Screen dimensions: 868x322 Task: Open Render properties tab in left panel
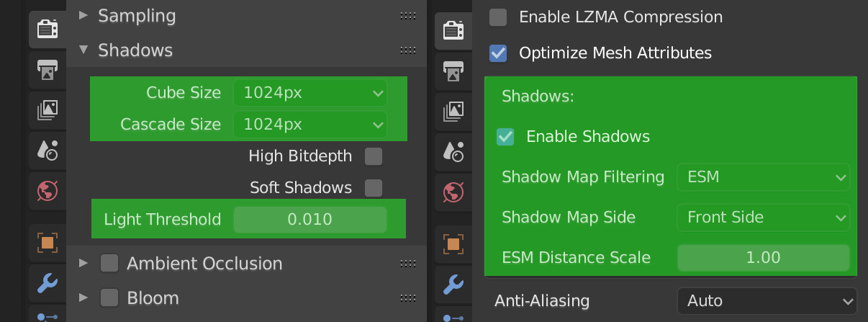(x=48, y=30)
